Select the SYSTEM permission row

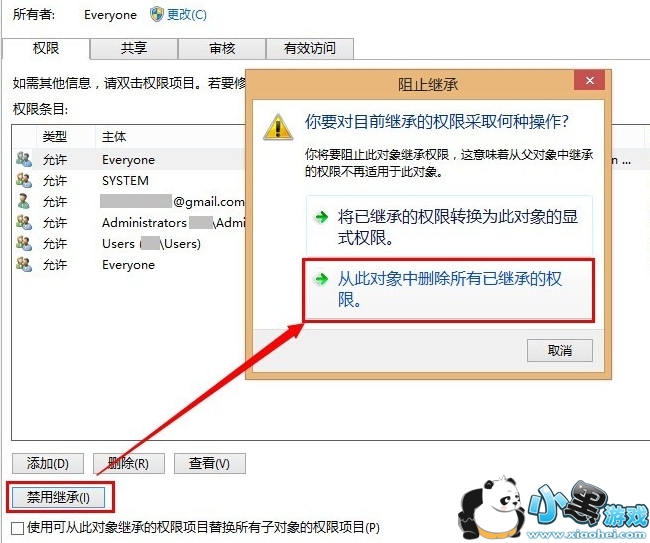pos(129,180)
